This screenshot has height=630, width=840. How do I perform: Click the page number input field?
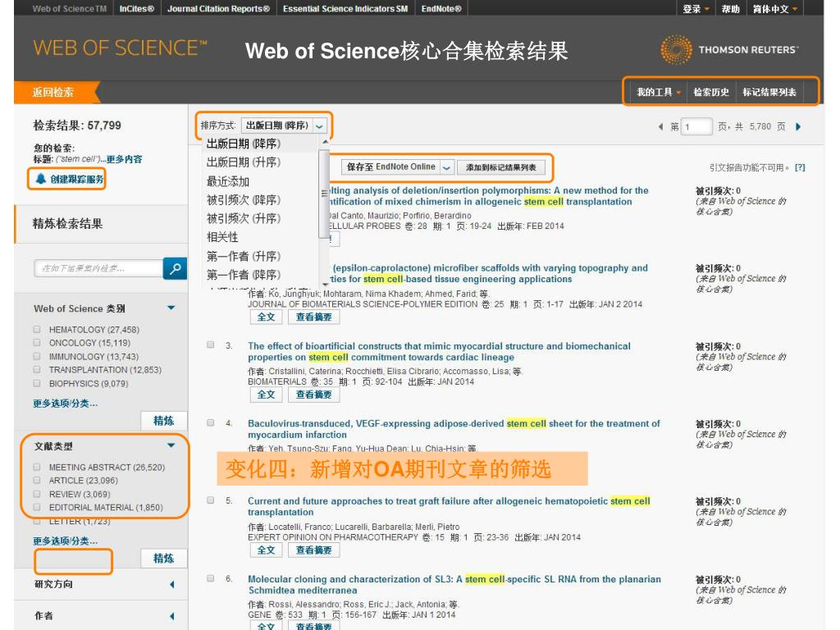(696, 126)
